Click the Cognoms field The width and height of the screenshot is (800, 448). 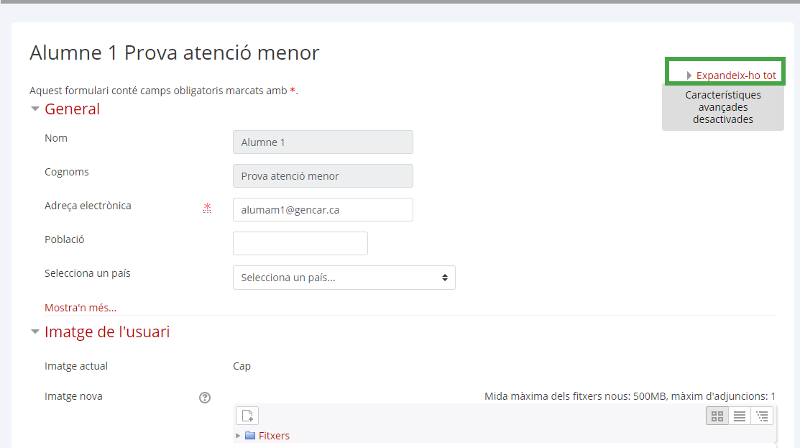point(322,176)
